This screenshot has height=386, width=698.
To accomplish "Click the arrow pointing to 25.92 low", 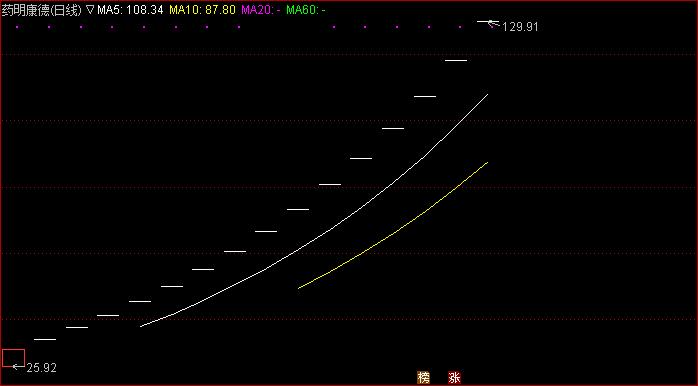I will 19,366.
